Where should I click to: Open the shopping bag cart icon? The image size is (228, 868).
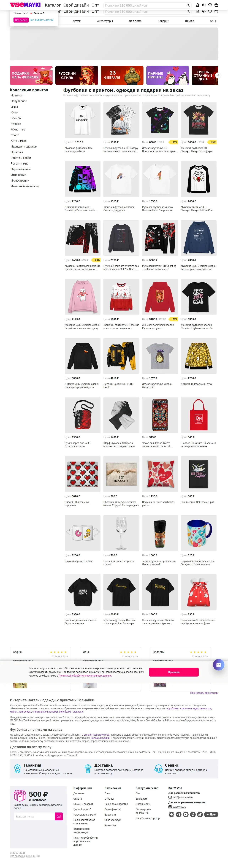pos(216,5)
